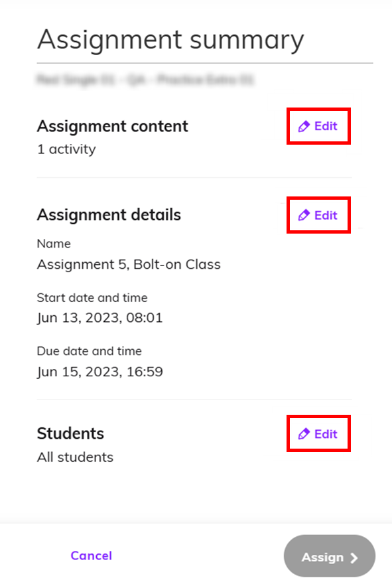Click the chevron arrow inside the Assign button
Screen dimensions: 392x588
352,557
